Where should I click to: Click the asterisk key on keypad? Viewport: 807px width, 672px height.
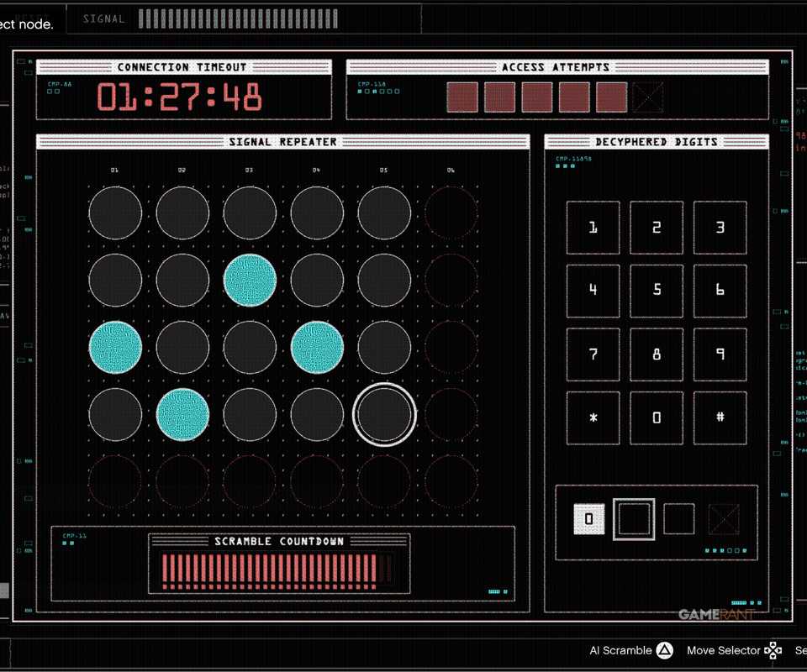coord(593,418)
